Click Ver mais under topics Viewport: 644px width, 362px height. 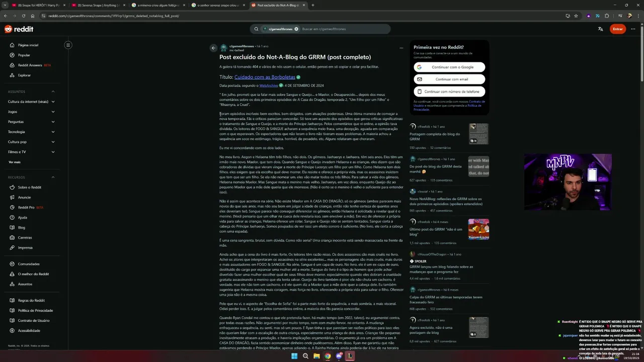15,162
